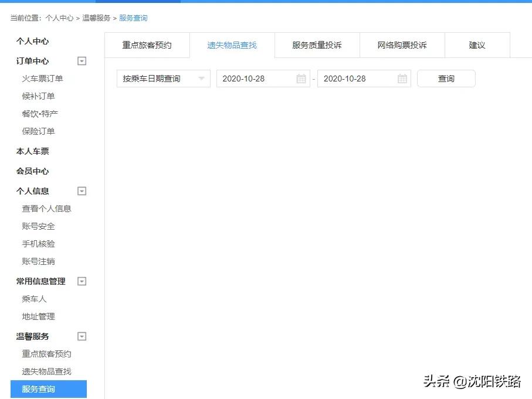This screenshot has width=532, height=399.
Task: Open calendar picker for the start date
Action: pos(302,78)
